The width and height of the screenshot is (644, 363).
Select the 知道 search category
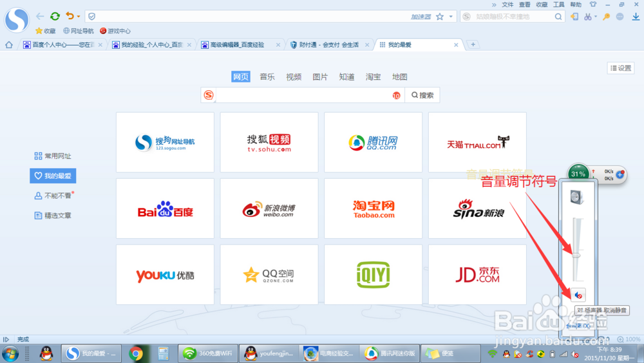pos(346,77)
